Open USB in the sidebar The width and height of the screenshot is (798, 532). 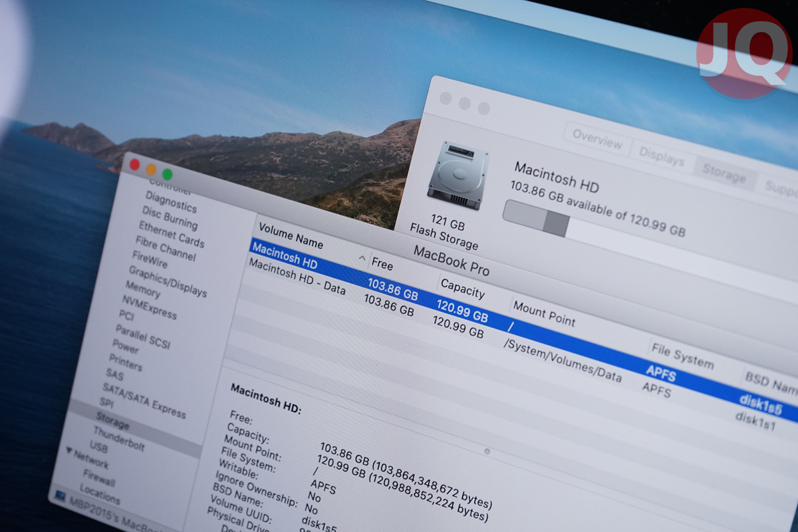98,449
